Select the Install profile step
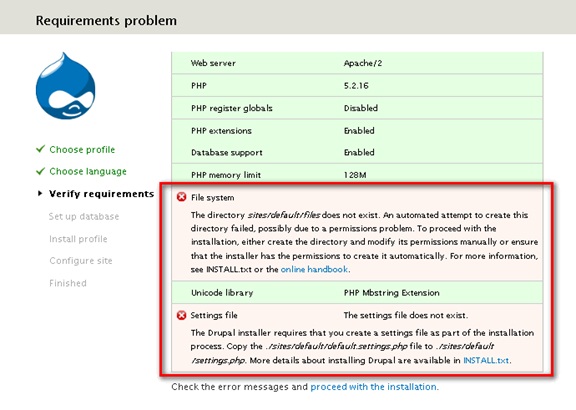The width and height of the screenshot is (576, 410). pyautogui.click(x=78, y=239)
